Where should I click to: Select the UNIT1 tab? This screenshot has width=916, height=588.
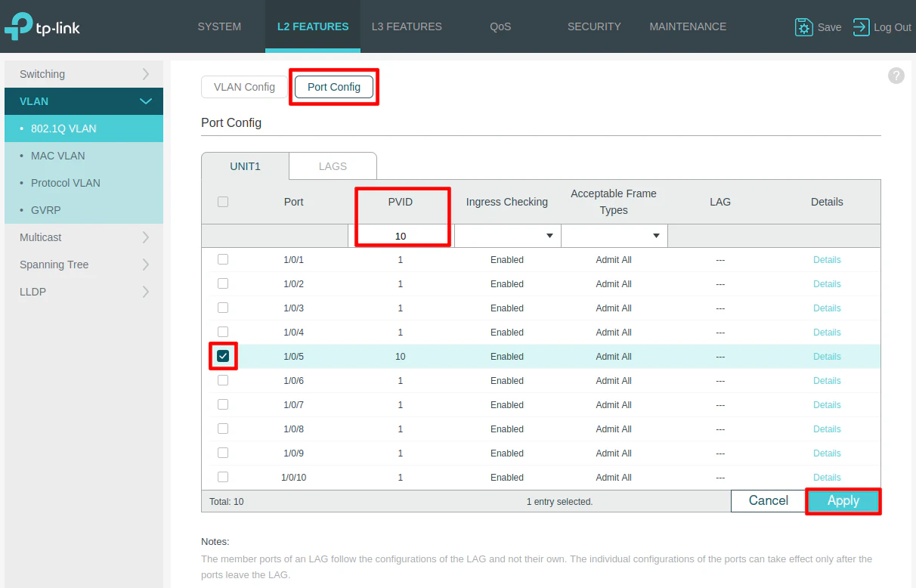click(x=245, y=166)
